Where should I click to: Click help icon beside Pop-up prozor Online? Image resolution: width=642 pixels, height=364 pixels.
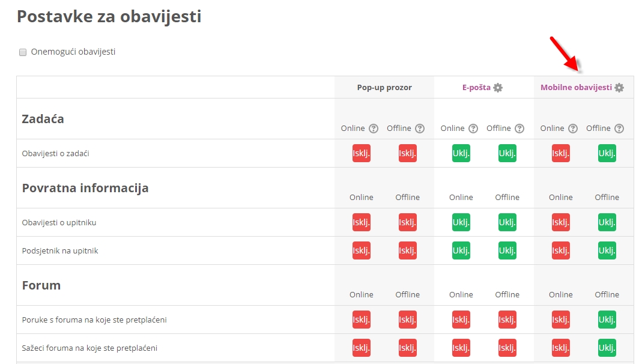(x=374, y=129)
